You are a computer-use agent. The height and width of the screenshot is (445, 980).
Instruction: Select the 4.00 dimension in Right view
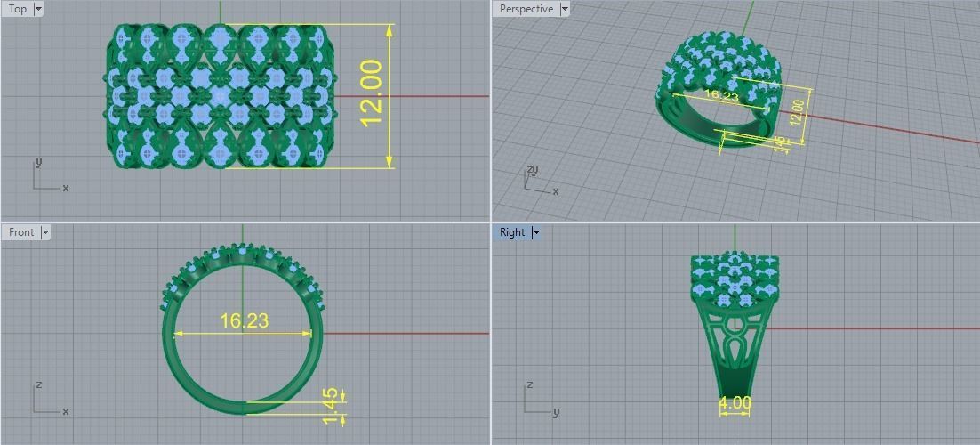[735, 404]
